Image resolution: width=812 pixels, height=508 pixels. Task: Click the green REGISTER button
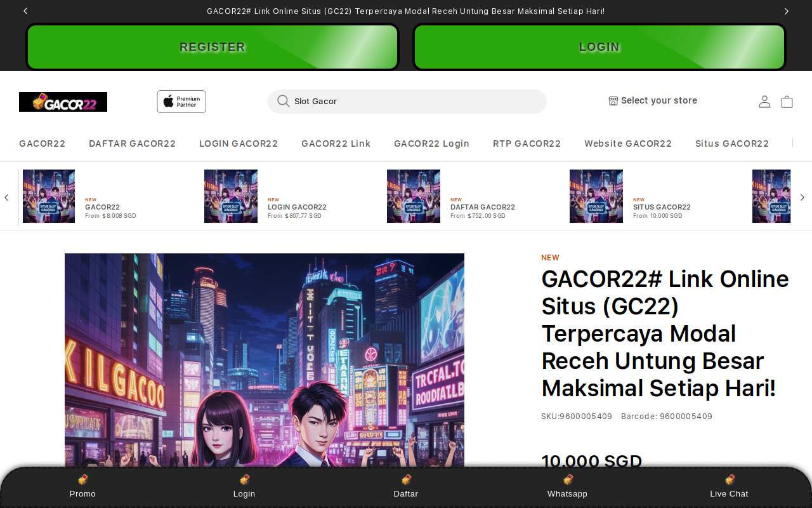click(213, 47)
